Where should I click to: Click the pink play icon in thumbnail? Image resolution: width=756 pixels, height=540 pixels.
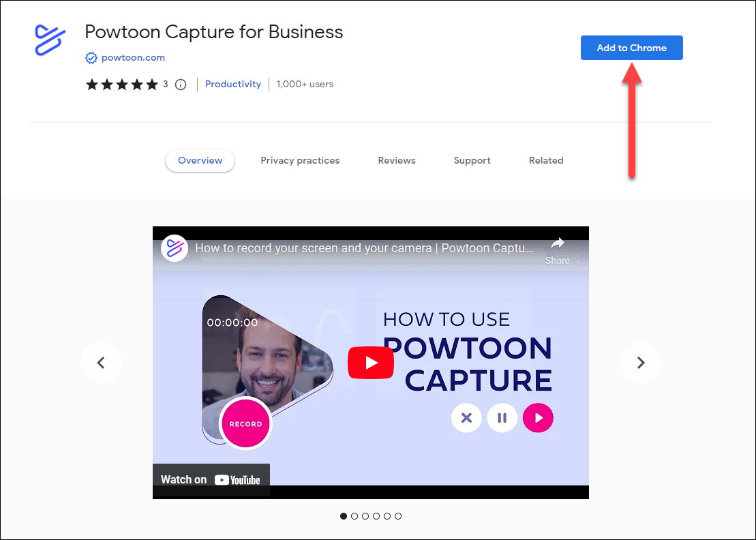pos(538,417)
